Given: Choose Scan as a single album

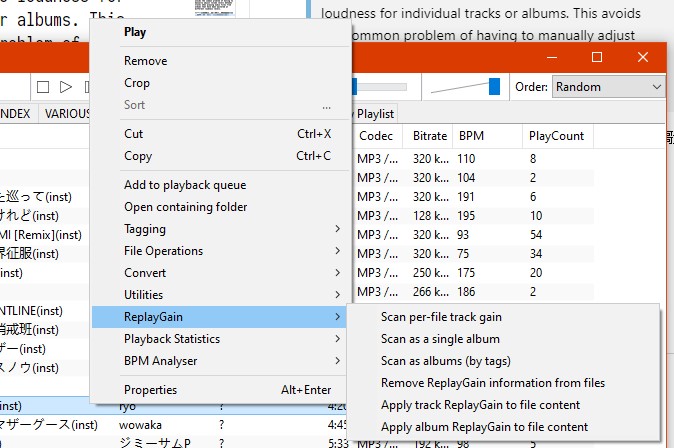Looking at the screenshot, I should [x=503, y=339].
